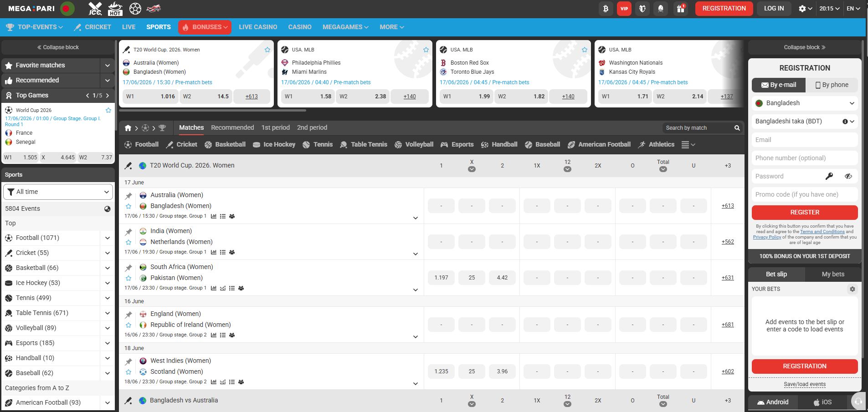Toggle password visibility eye icon
The image size is (868, 412).
click(848, 176)
